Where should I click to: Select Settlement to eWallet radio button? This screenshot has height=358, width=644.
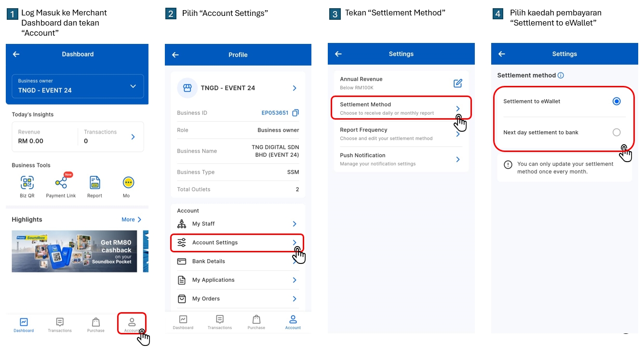pyautogui.click(x=617, y=101)
